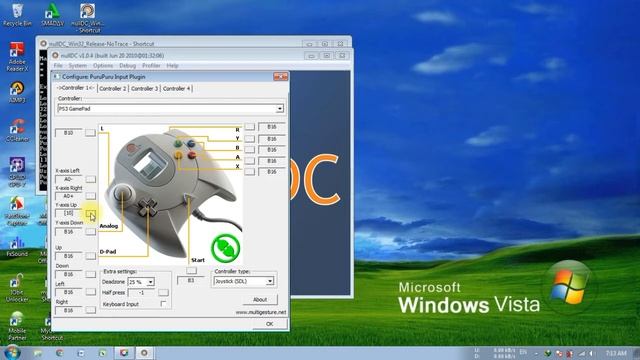Close the Configure PuruPuru Input Plugin dialog
Screen dimensions: 640x360
coord(280,76)
